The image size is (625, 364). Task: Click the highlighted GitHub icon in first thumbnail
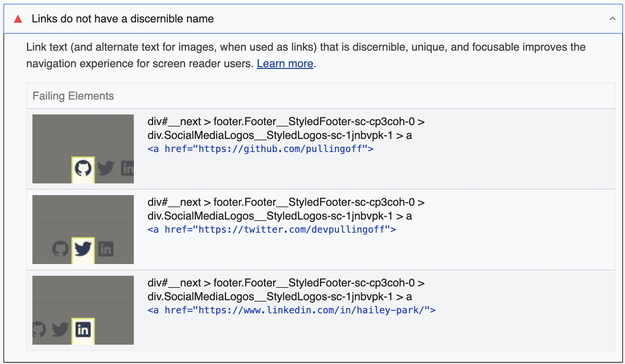[x=83, y=169]
